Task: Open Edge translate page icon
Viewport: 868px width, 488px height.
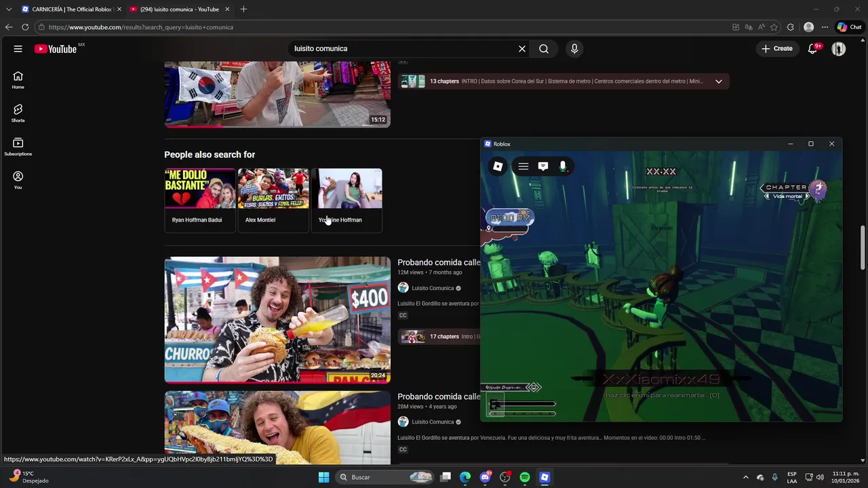Action: [749, 27]
